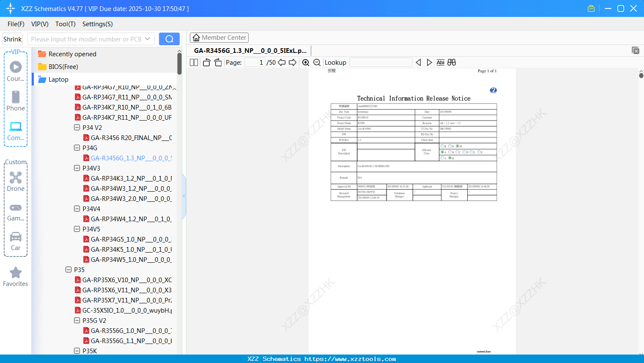Collapse the P34V3 folder
The image size is (644, 363).
tap(77, 168)
